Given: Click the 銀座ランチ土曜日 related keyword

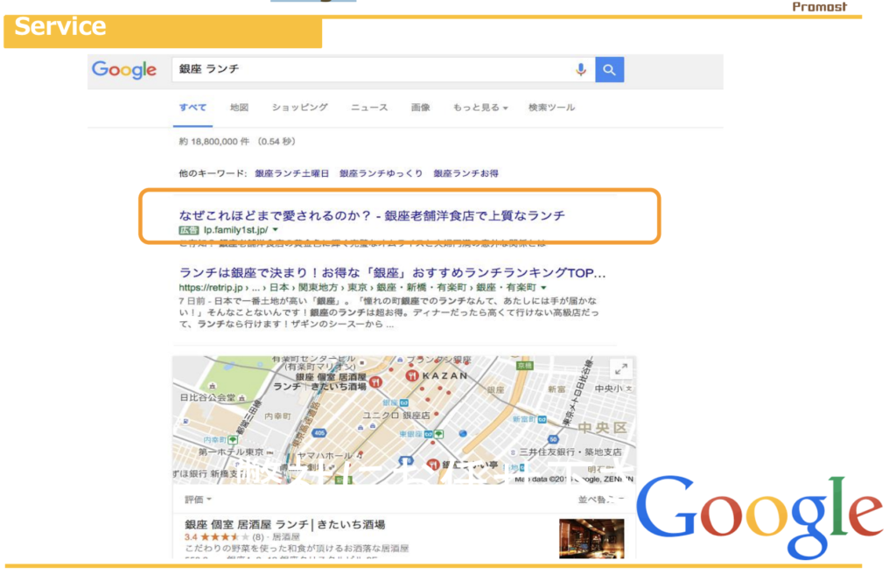Looking at the screenshot, I should pyautogui.click(x=291, y=174).
